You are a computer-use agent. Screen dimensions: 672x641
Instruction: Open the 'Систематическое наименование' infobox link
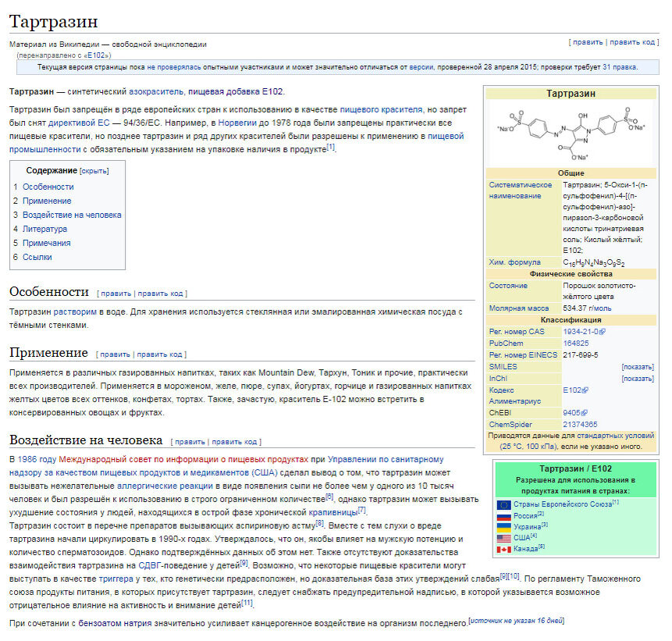tap(521, 191)
